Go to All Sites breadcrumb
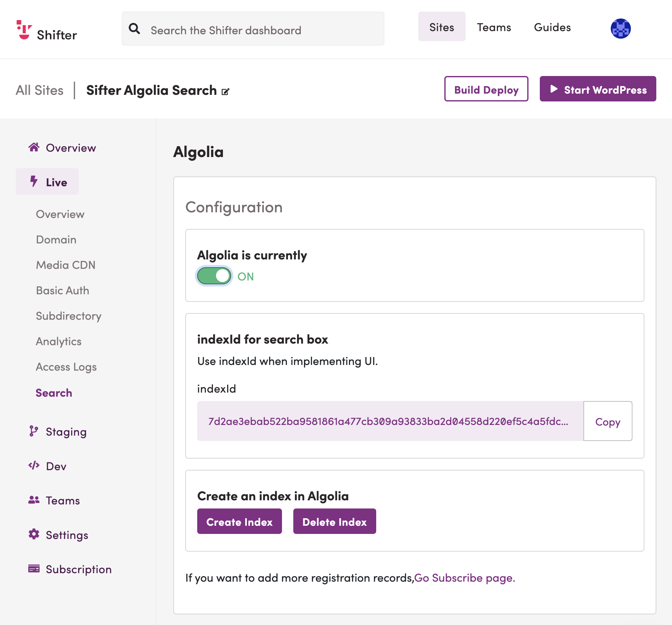Viewport: 672px width, 625px height. click(x=40, y=90)
